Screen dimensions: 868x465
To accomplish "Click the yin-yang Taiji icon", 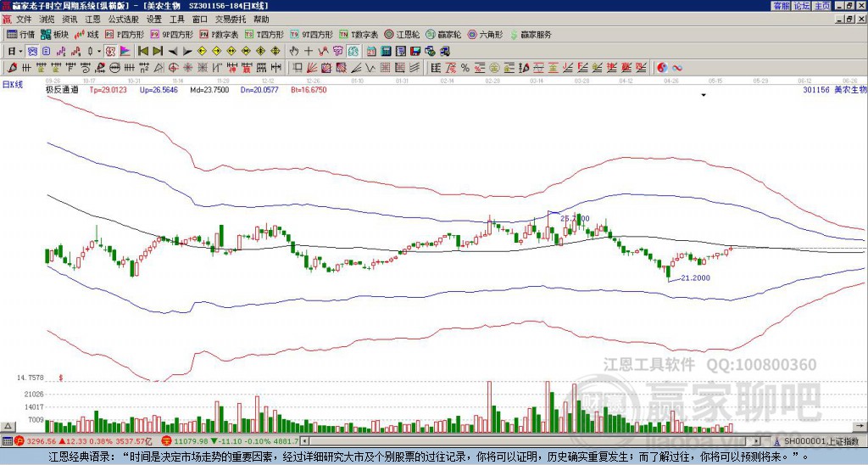I will point(661,68).
